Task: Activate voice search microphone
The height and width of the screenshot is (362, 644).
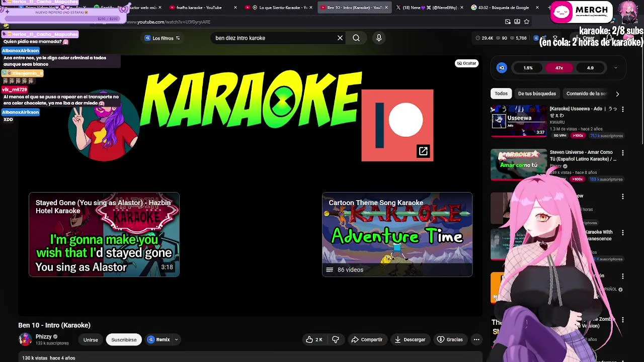Action: (379, 38)
